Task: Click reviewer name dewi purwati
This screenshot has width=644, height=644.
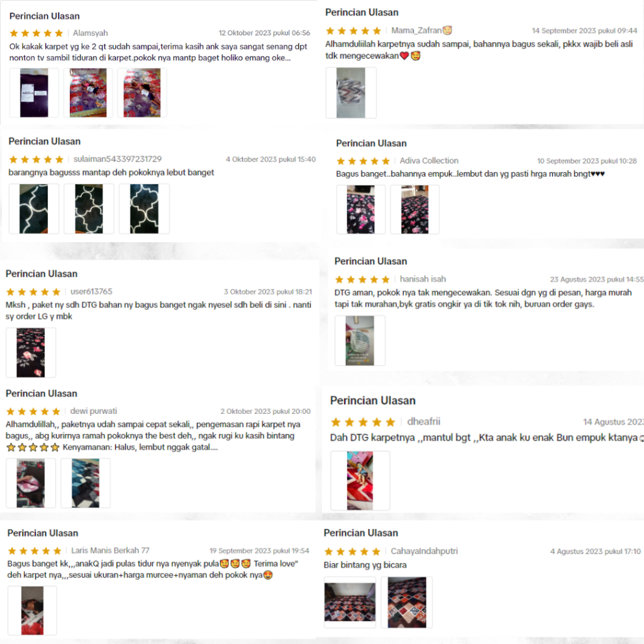Action: pyautogui.click(x=93, y=411)
